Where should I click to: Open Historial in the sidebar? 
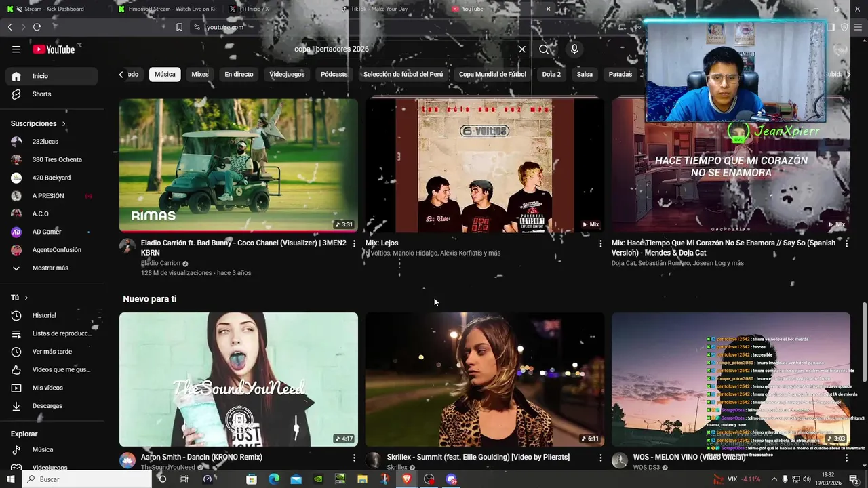tap(52, 315)
